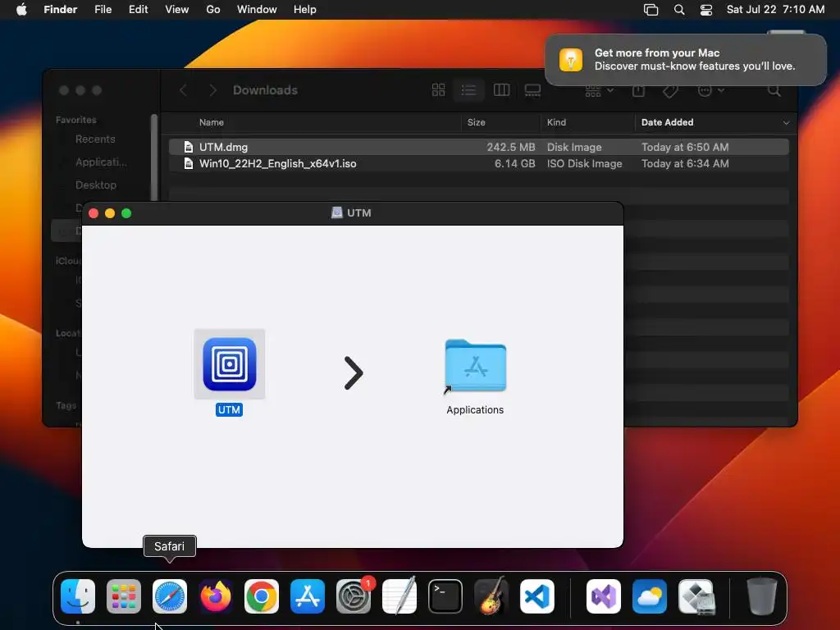Open the Finder menu in menu bar
This screenshot has width=840, height=630.
click(61, 10)
